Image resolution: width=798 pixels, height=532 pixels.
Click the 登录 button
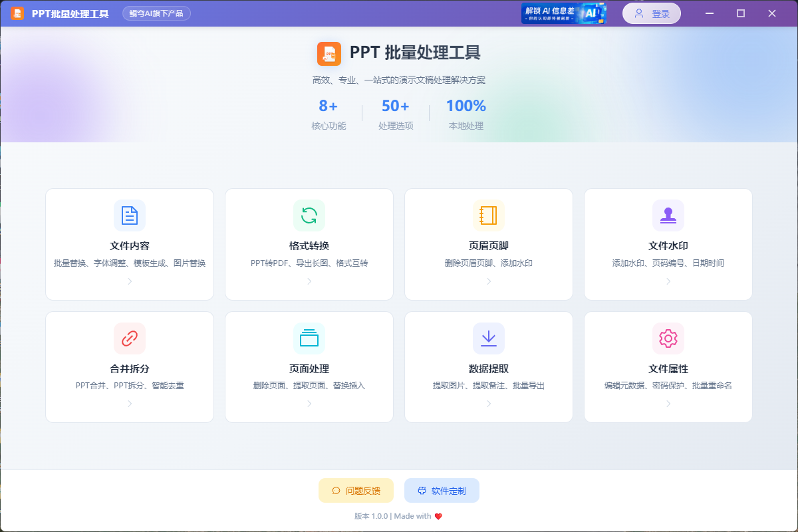pyautogui.click(x=651, y=13)
